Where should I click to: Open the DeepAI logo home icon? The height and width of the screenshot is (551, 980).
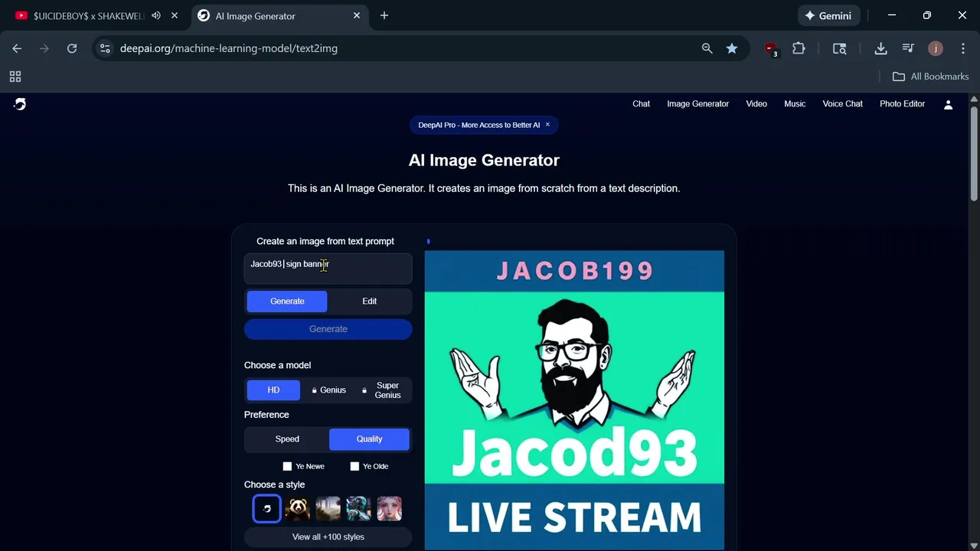point(20,104)
